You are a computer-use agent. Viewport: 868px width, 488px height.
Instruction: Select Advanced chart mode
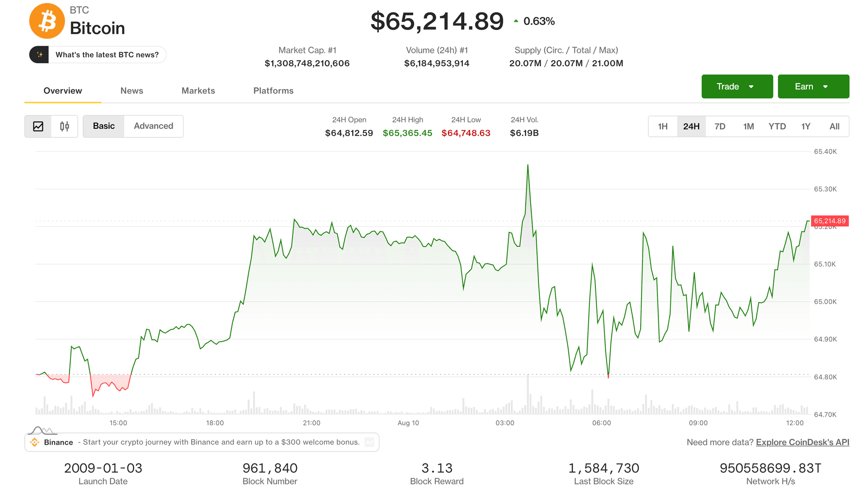click(x=153, y=126)
